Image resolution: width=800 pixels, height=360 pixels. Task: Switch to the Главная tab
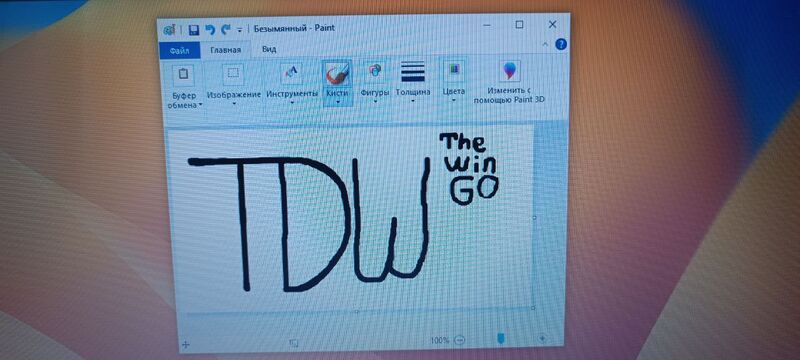pyautogui.click(x=225, y=50)
